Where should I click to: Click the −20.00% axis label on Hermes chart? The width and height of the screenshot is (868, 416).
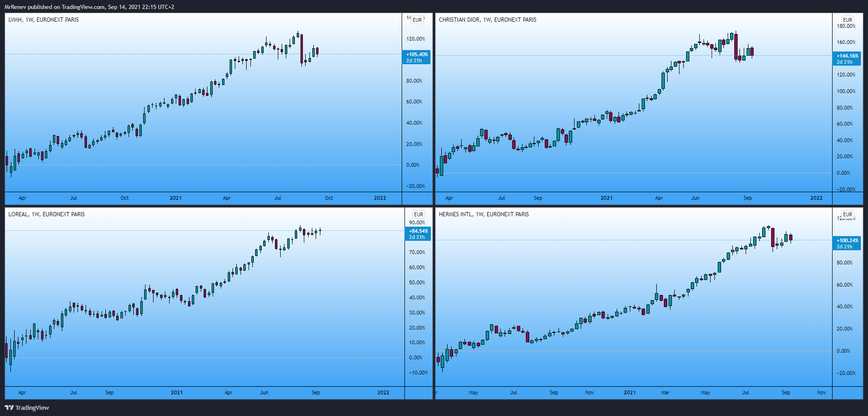tap(846, 374)
